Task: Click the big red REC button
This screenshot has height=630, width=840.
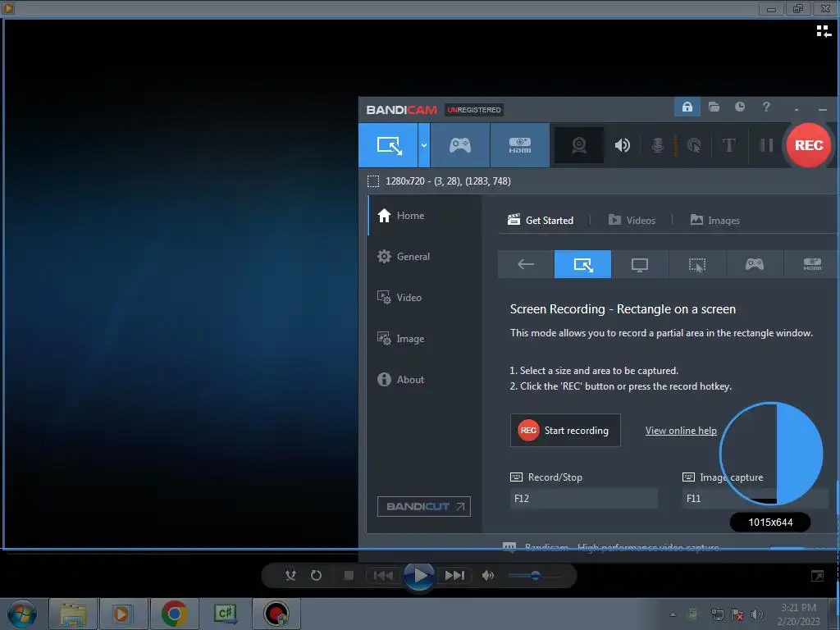Action: point(808,145)
